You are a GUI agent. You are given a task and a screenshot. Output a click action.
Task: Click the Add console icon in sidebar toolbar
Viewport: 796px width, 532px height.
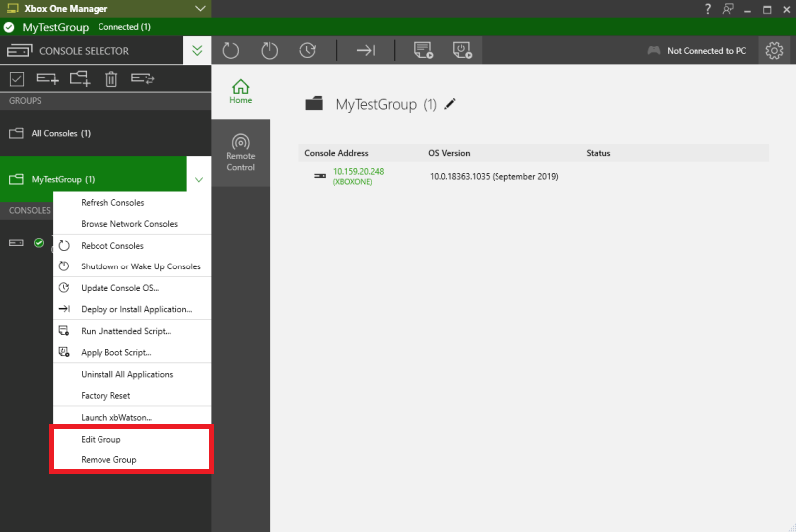click(47, 79)
